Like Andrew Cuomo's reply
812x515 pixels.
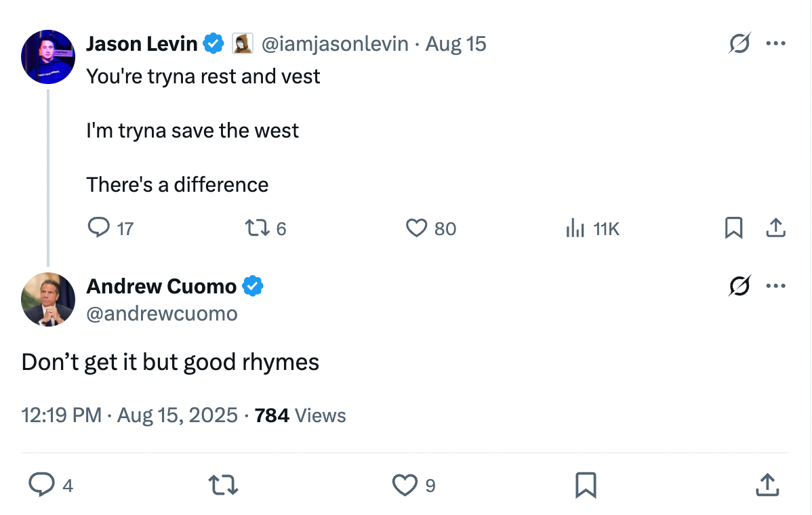click(405, 485)
